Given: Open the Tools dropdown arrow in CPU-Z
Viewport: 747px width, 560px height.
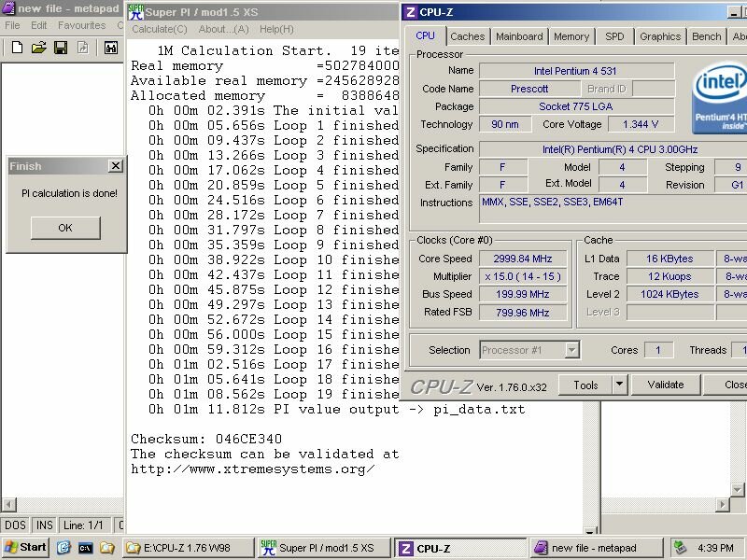Looking at the screenshot, I should tap(619, 385).
